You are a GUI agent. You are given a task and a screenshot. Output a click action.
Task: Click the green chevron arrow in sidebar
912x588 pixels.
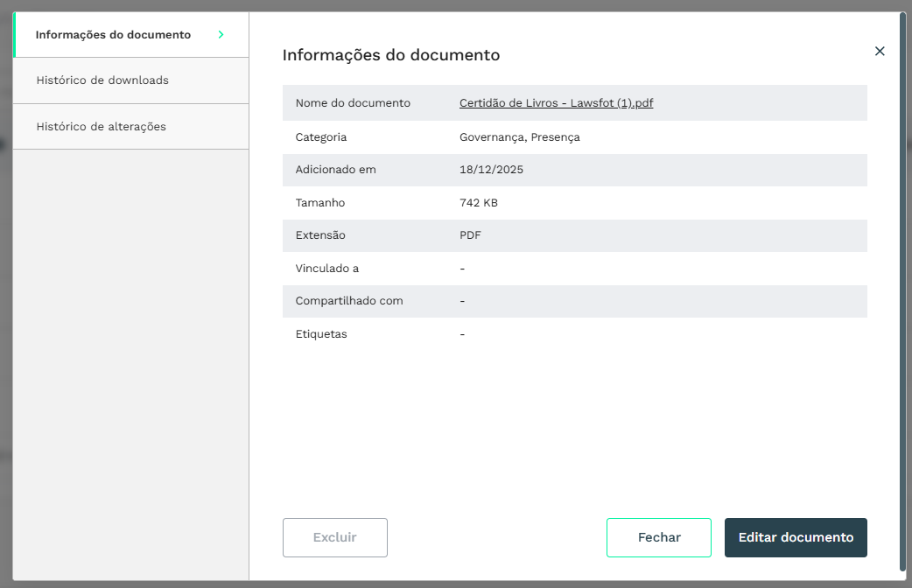click(221, 35)
